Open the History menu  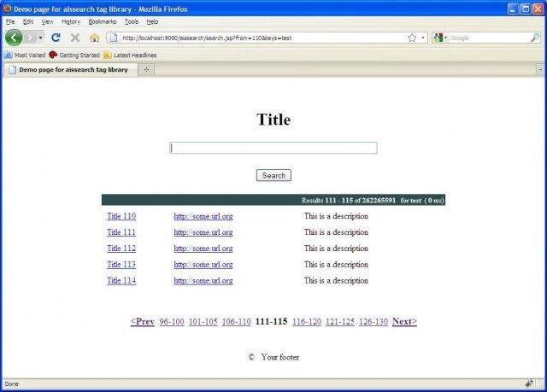pos(71,21)
